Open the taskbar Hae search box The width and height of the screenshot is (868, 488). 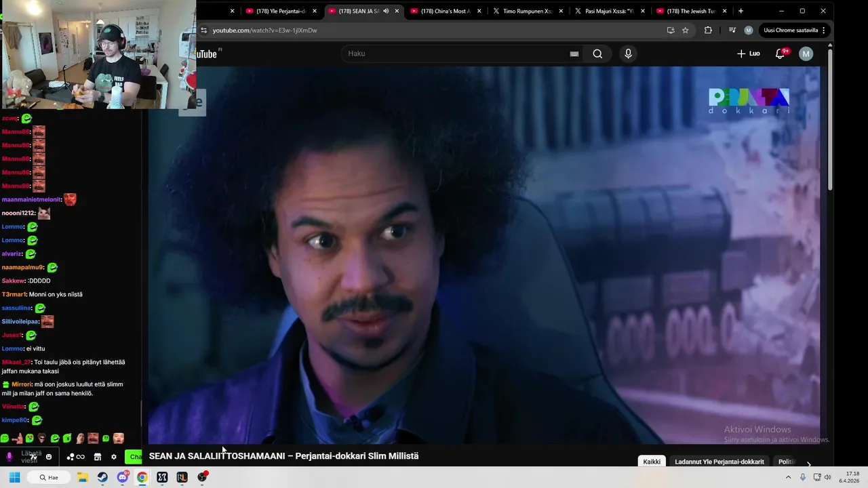point(50,477)
